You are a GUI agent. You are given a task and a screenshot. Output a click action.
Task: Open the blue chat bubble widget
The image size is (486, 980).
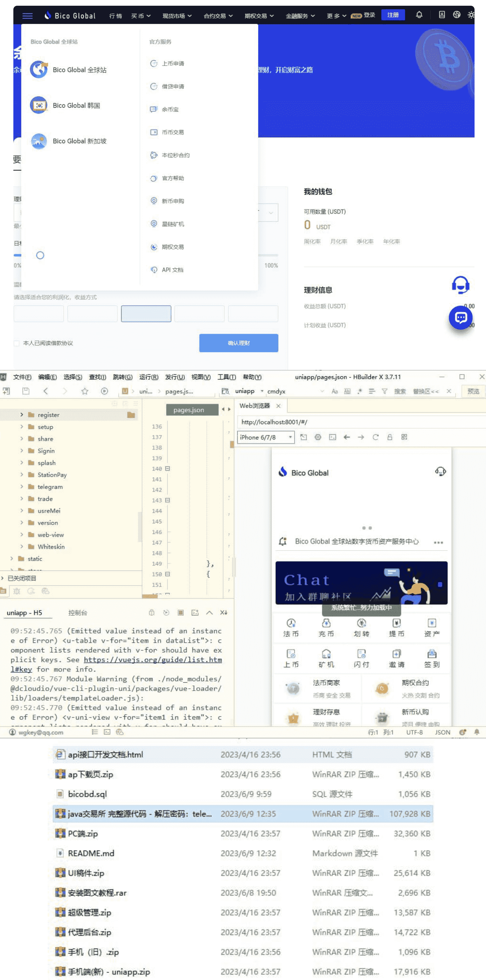(461, 317)
